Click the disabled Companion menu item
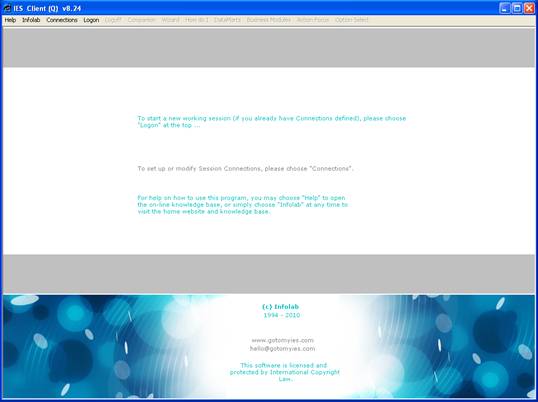538x402 pixels. pos(141,20)
